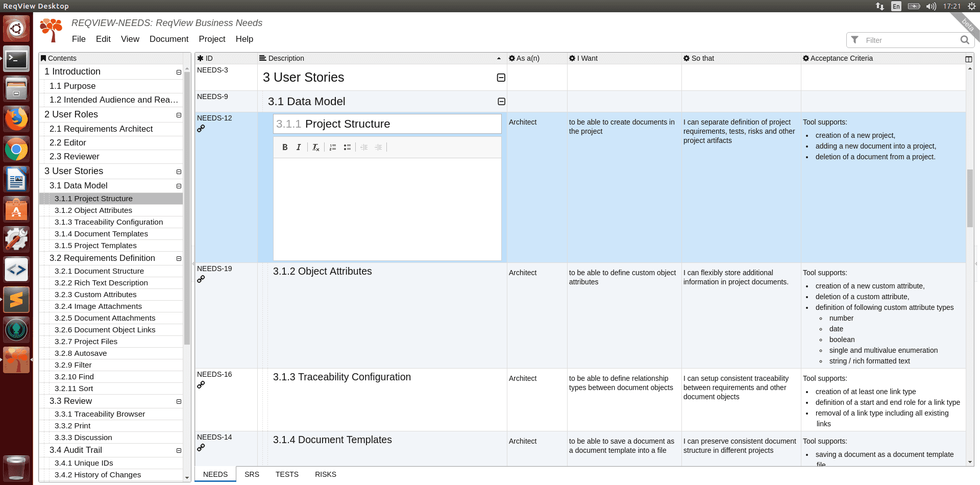Collapse 1 Introduction in the Contents tree
The height and width of the screenshot is (485, 980).
tap(179, 72)
